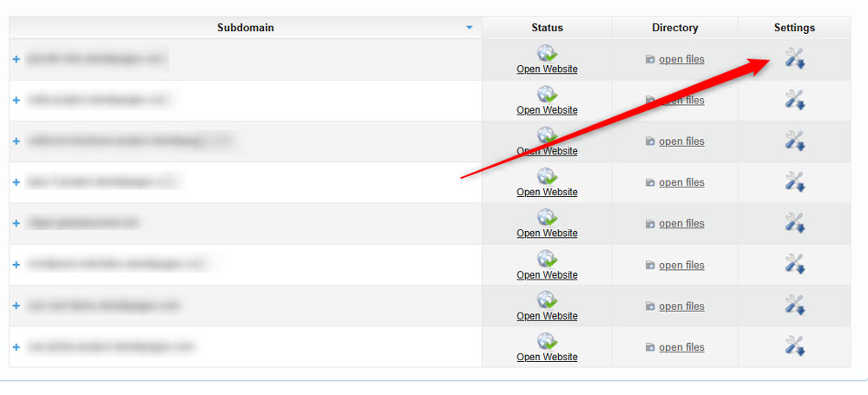Click the open files link in the third row
This screenshot has width=868, height=395.
coord(681,142)
